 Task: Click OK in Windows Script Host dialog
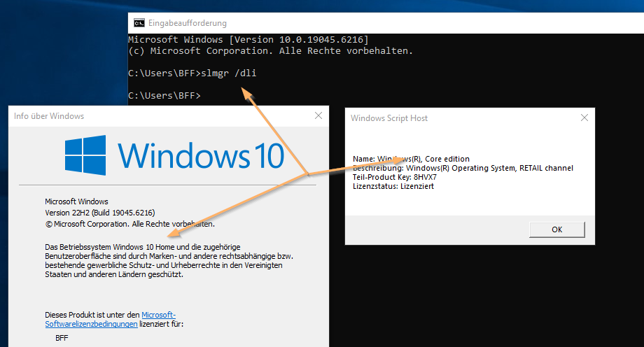point(557,229)
